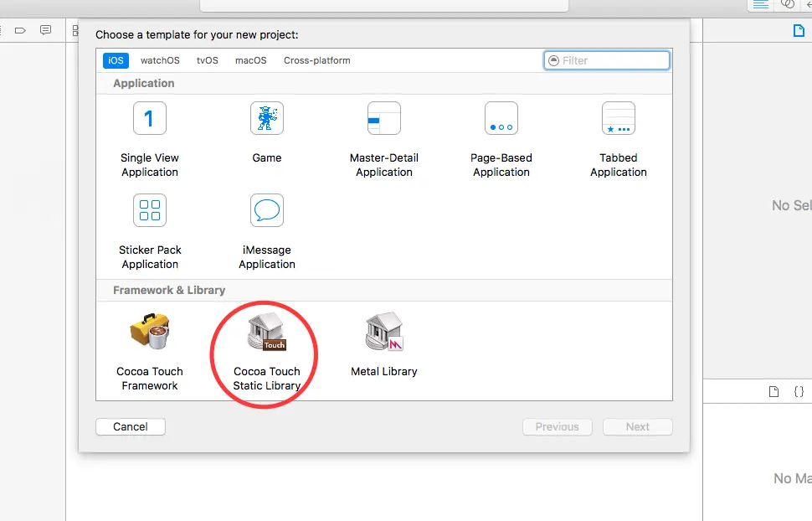Choose the Game template icon
The height and width of the screenshot is (521, 812).
267,118
